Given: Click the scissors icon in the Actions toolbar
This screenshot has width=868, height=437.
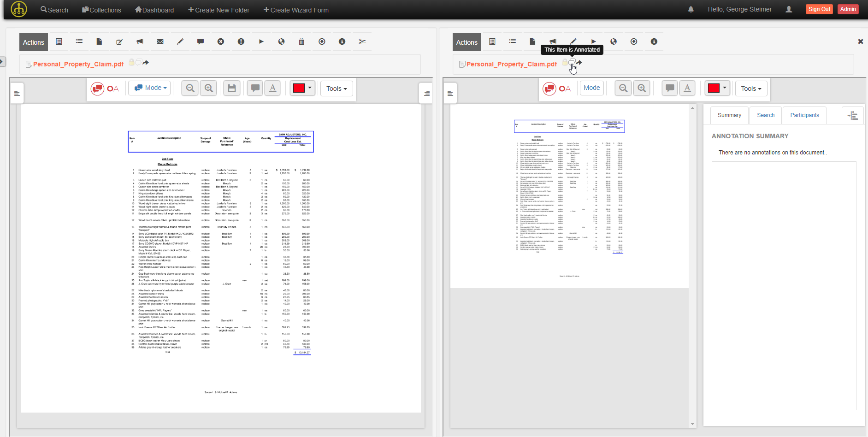Looking at the screenshot, I should click(x=362, y=41).
